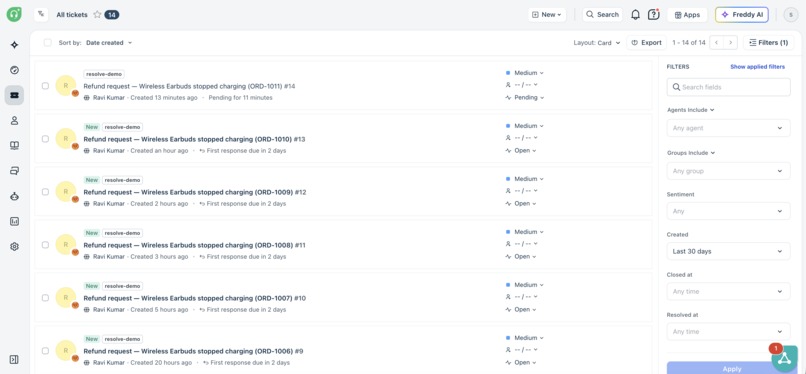Export the ticket list
The height and width of the screenshot is (374, 806).
tap(647, 43)
